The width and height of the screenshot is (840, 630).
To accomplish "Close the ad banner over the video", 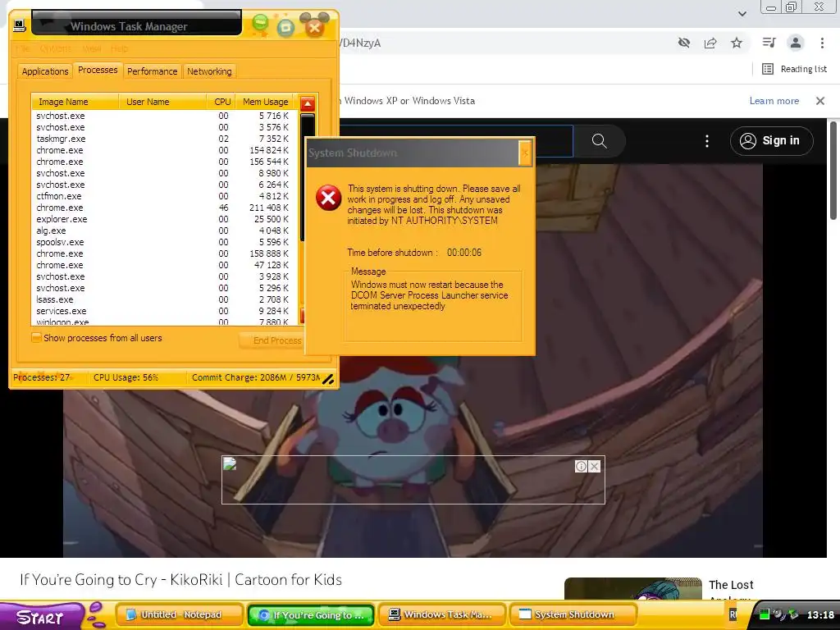I will click(x=594, y=466).
